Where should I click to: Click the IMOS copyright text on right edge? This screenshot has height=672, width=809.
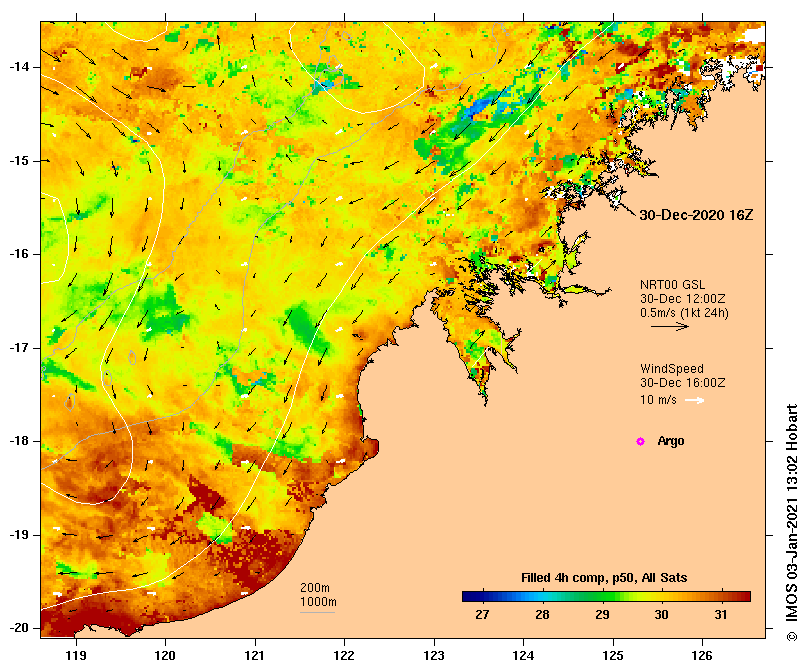pyautogui.click(x=791, y=523)
